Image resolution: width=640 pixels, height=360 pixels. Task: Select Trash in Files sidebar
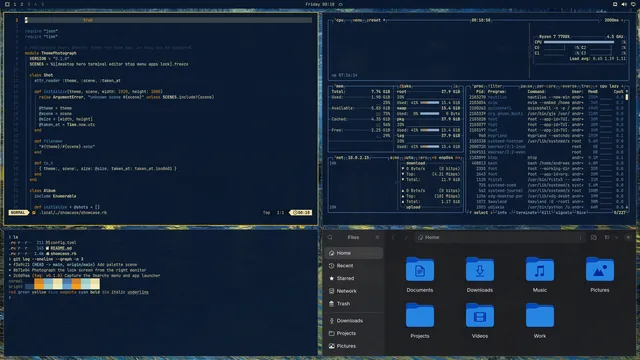pyautogui.click(x=354, y=304)
